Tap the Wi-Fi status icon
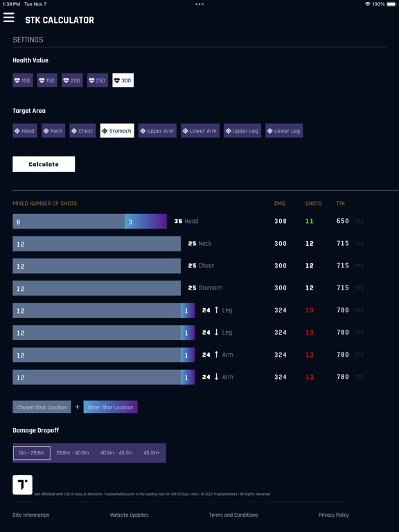This screenshot has height=532, width=399. [x=367, y=4]
